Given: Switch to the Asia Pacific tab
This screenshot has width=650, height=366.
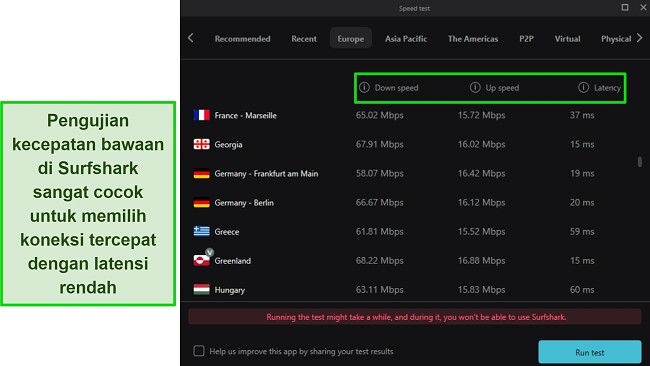Looking at the screenshot, I should (x=406, y=39).
